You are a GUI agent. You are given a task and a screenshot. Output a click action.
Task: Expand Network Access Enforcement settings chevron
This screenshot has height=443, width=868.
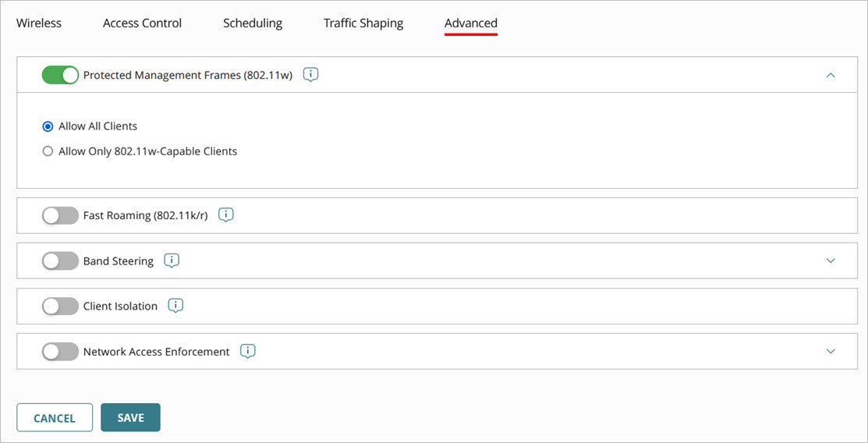tap(831, 351)
